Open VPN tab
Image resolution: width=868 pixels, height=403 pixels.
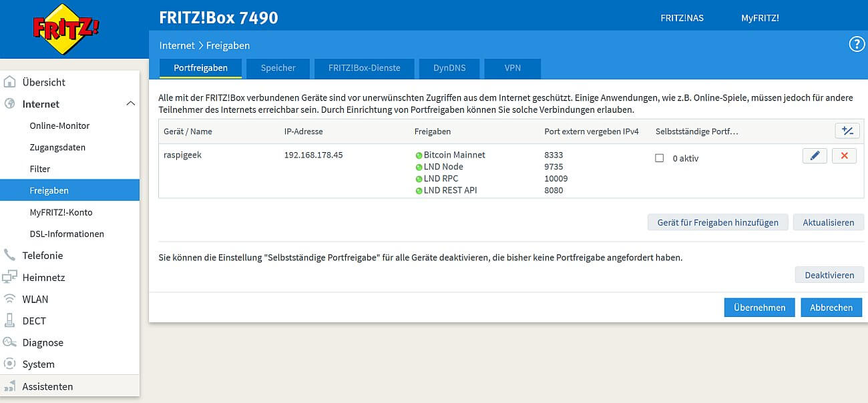[x=513, y=68]
